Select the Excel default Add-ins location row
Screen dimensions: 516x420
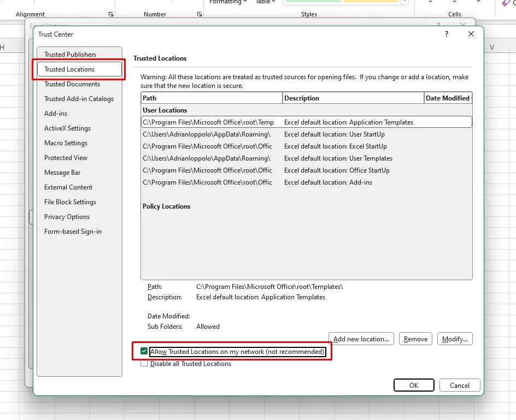click(x=306, y=182)
